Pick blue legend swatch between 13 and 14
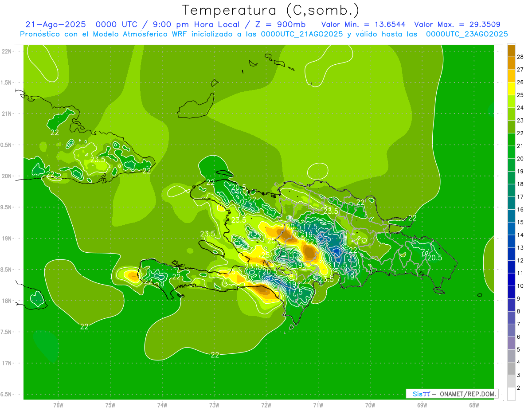 point(511,242)
